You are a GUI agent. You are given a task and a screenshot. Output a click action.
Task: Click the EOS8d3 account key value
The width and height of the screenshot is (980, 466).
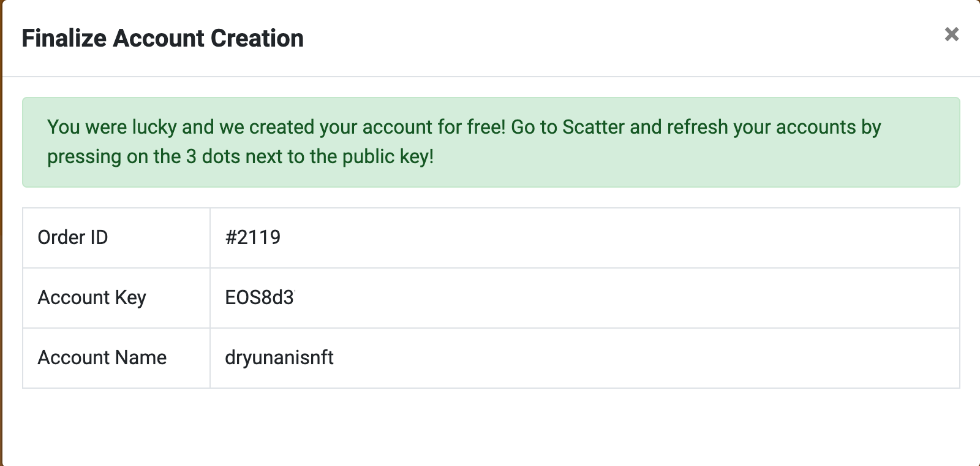[259, 297]
